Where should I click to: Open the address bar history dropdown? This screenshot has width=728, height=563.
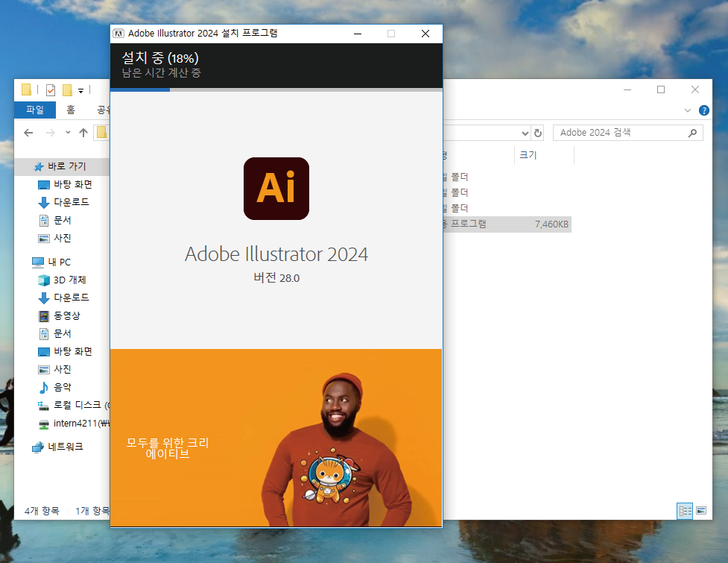point(525,133)
